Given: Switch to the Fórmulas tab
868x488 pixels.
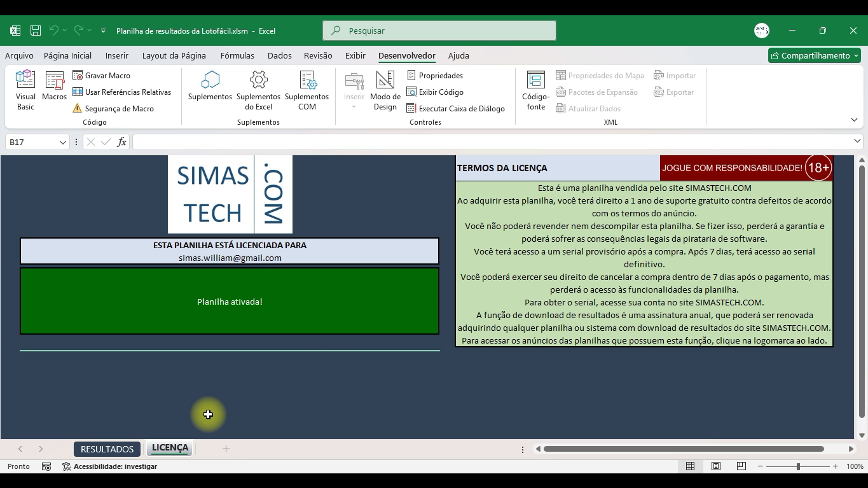Looking at the screenshot, I should (x=237, y=55).
